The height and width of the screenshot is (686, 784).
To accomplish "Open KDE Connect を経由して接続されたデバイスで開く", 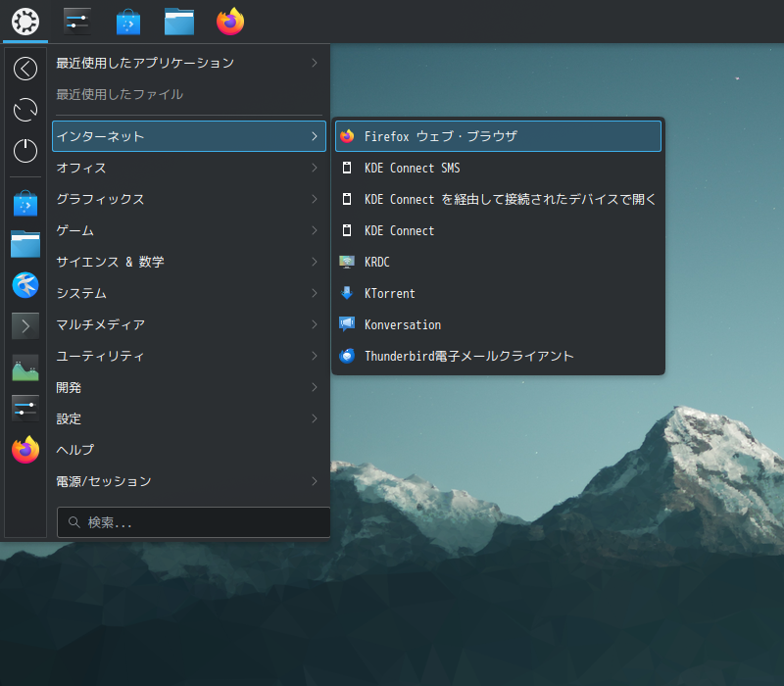I will point(498,199).
